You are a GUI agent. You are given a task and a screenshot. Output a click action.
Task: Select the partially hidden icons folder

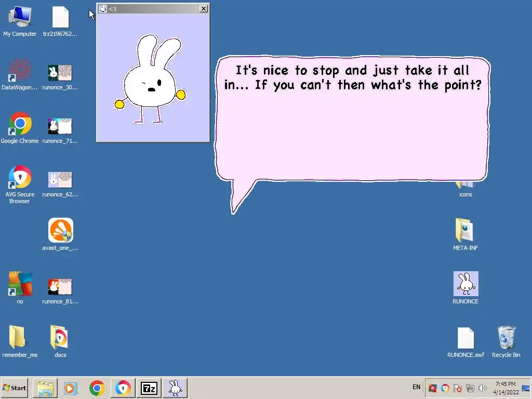click(465, 189)
